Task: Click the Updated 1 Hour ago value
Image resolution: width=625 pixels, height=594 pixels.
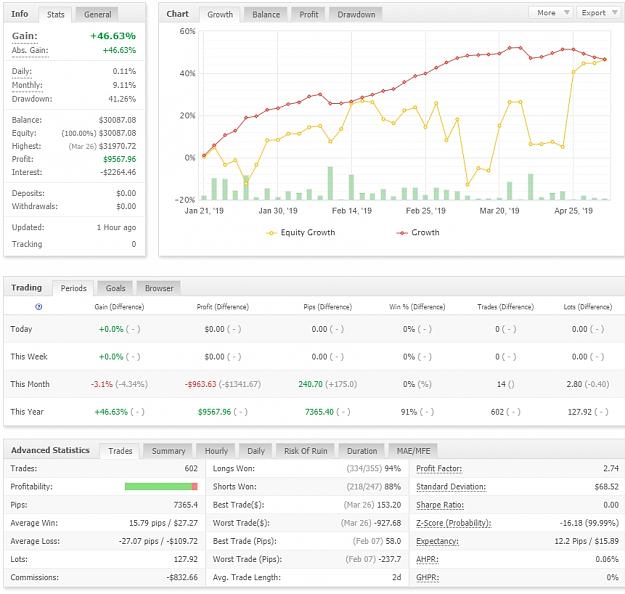Action: (x=116, y=228)
